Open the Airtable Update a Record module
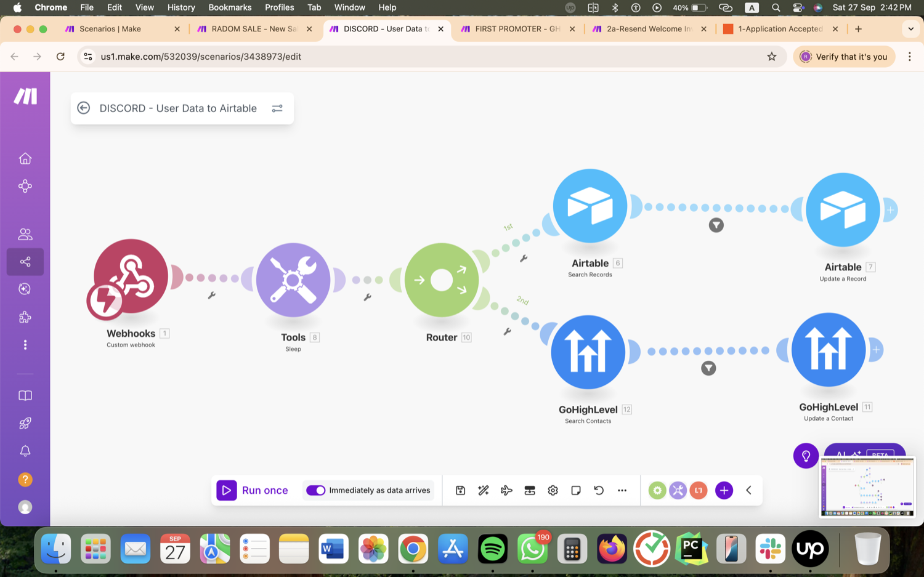This screenshot has height=577, width=924. [x=843, y=210]
